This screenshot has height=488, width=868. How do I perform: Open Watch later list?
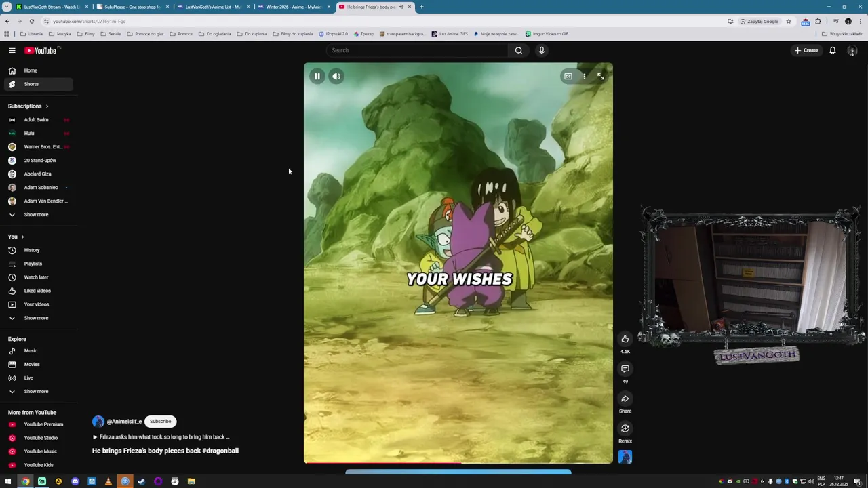coord(38,277)
